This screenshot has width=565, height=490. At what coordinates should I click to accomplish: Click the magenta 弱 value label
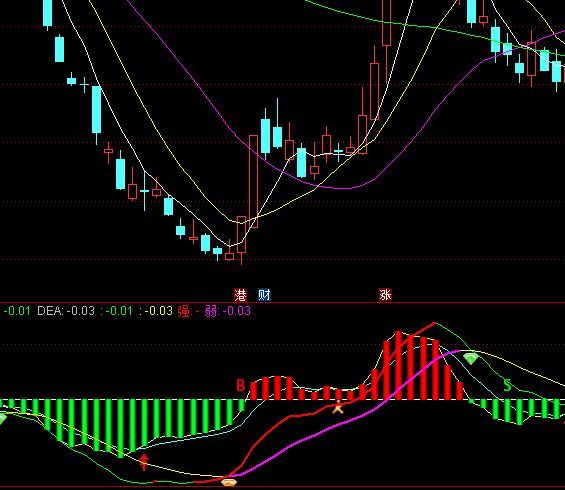(228, 311)
